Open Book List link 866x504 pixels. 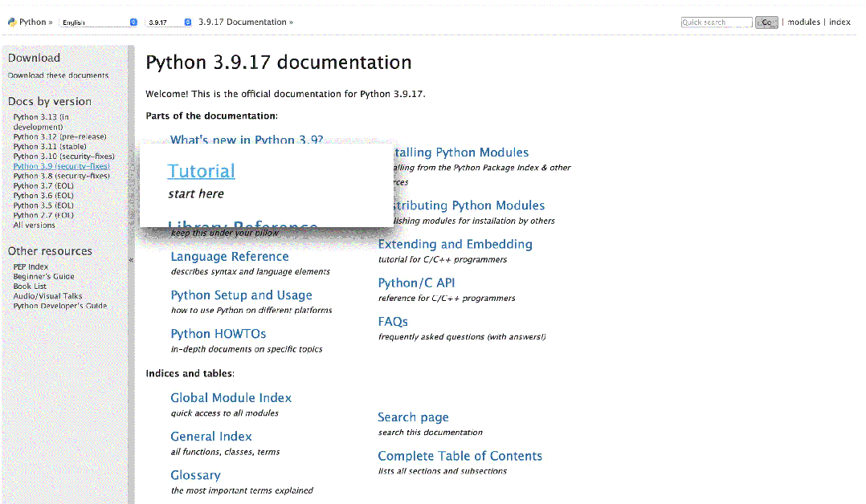tap(30, 287)
